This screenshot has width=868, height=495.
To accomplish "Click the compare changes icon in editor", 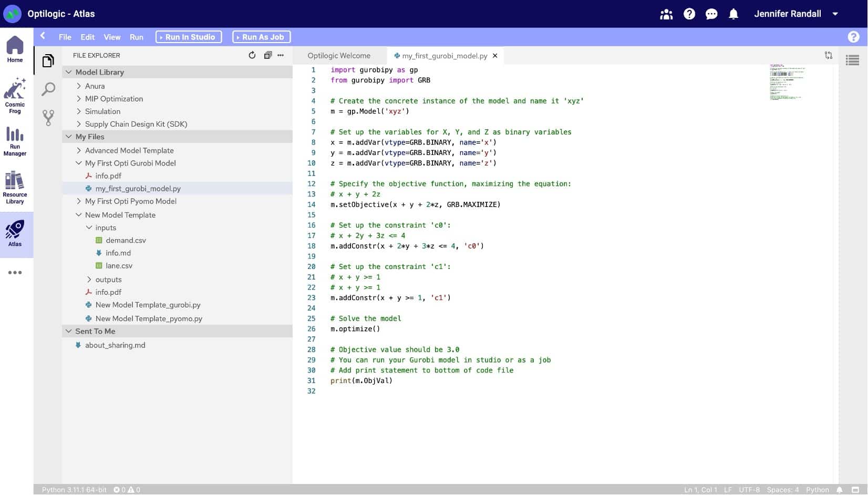I will (x=829, y=55).
